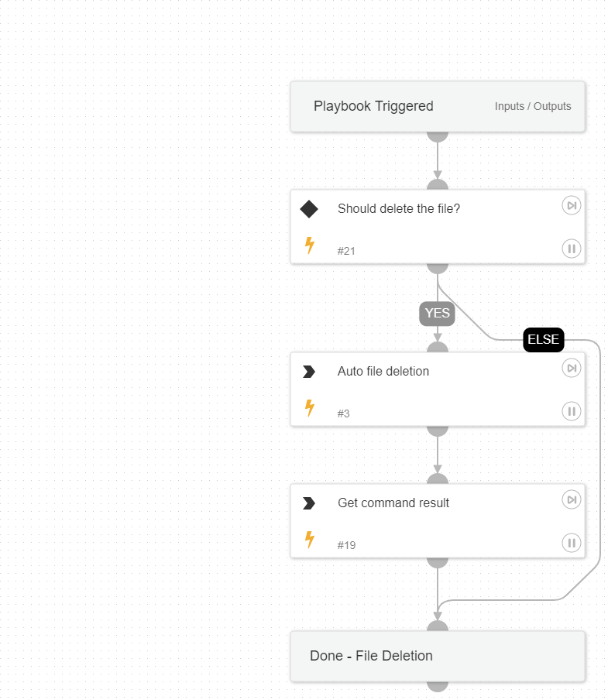Toggle pause on Auto file deletion task

coord(571,411)
